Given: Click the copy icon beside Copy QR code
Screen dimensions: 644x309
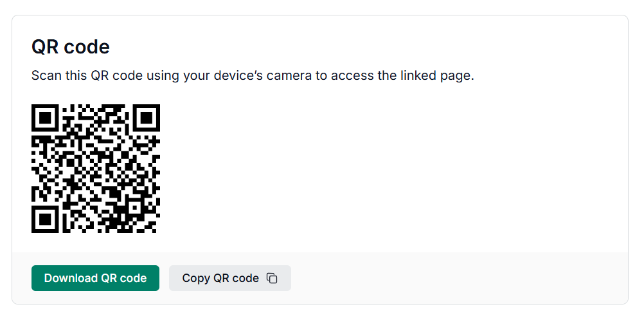Looking at the screenshot, I should (272, 278).
